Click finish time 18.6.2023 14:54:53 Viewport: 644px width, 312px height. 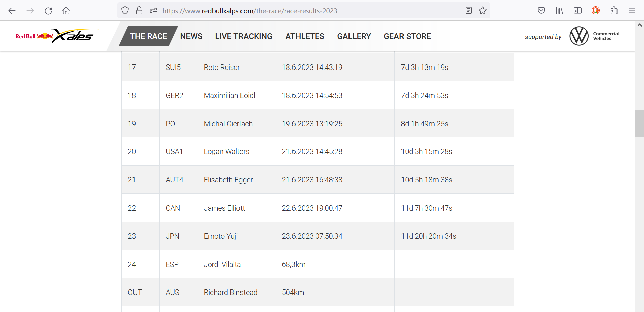(312, 95)
